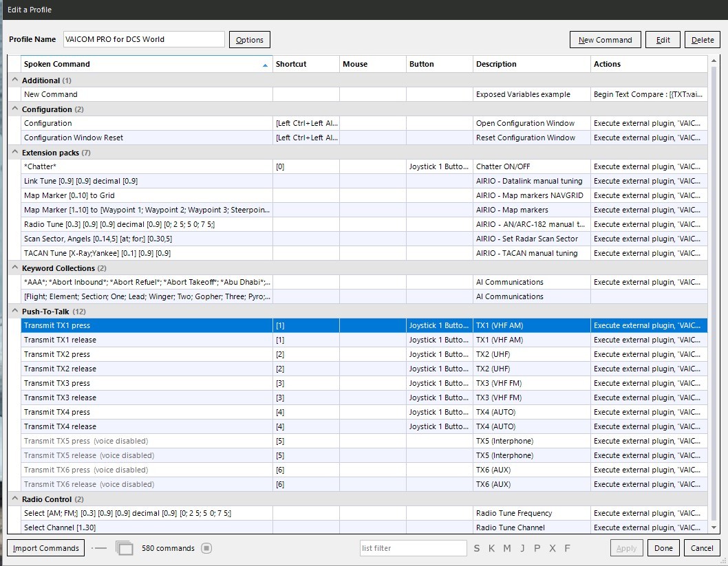This screenshot has height=566, width=728.
Task: Sort by the Mouse column header
Action: [373, 64]
